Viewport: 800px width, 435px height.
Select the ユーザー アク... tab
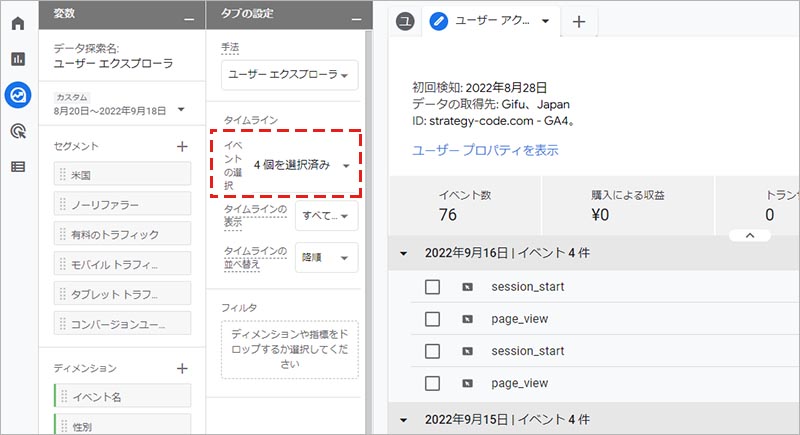pos(488,20)
